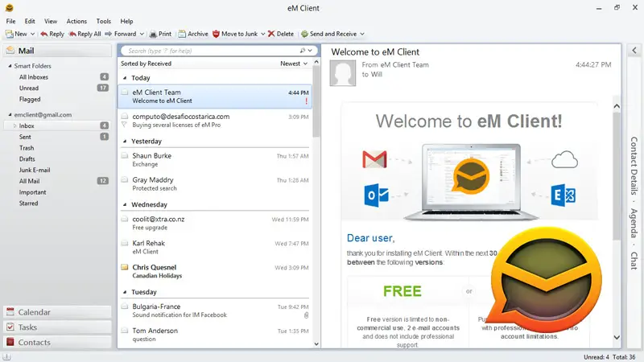Click the sender avatar placeholder
The image size is (644, 362).
[343, 73]
